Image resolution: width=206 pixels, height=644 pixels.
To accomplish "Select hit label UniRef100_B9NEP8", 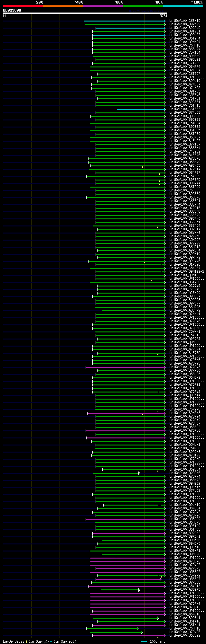I will pyautogui.click(x=185, y=554).
